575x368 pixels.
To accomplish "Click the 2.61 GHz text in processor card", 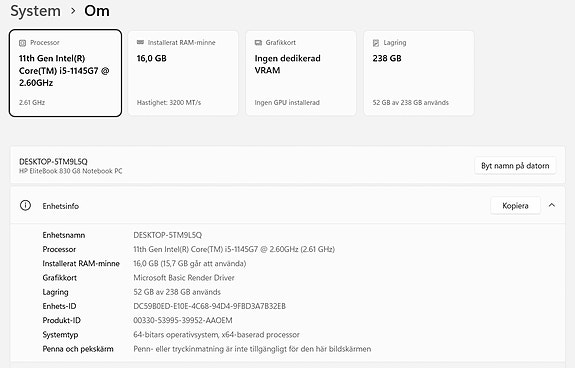I will pos(32,103).
